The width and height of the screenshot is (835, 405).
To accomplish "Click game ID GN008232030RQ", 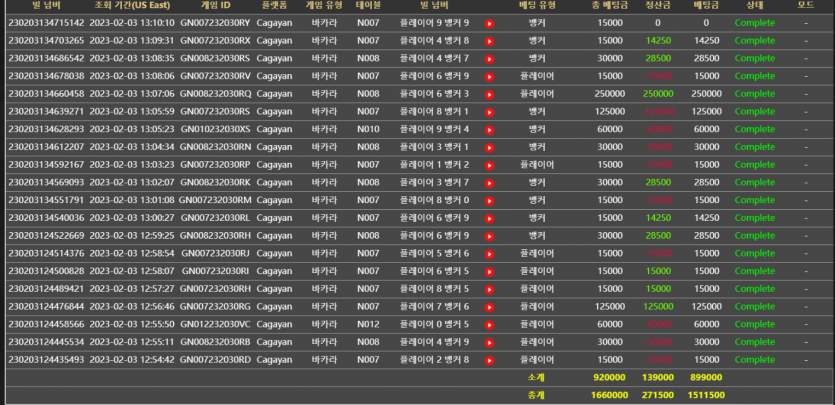I will 215,94.
